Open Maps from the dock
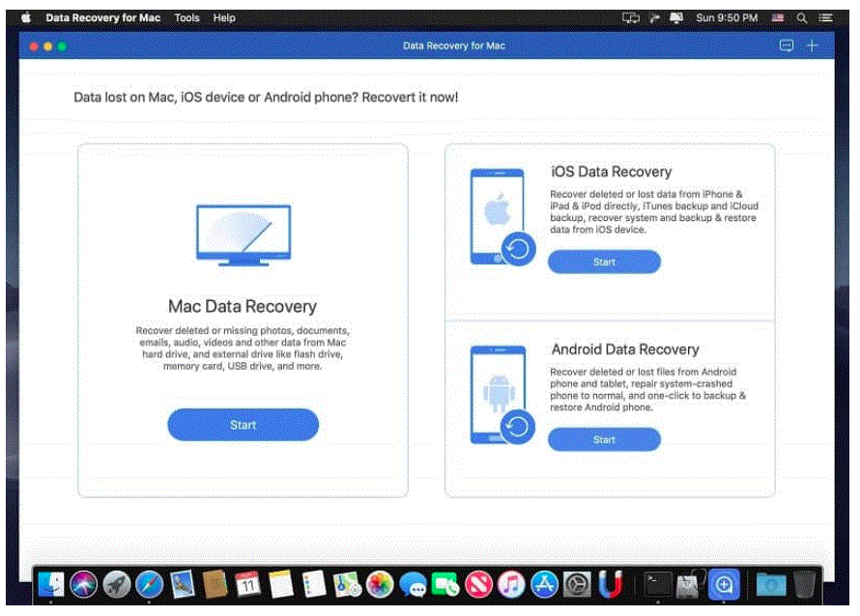The width and height of the screenshot is (860, 616). pyautogui.click(x=347, y=585)
